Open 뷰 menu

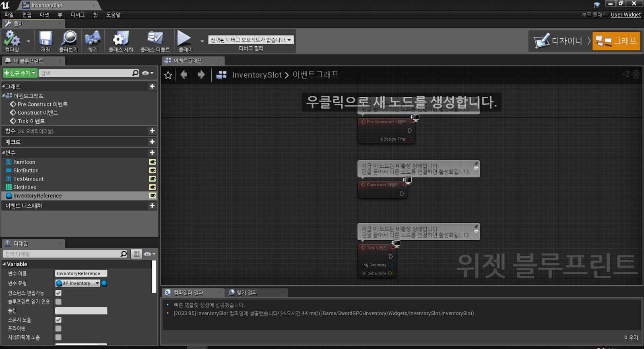[60, 15]
